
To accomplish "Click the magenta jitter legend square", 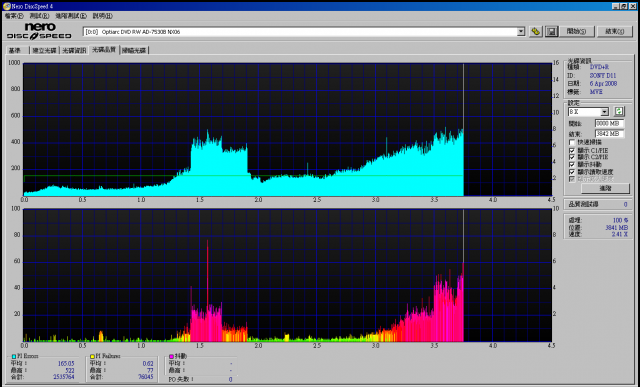I will click(x=171, y=356).
